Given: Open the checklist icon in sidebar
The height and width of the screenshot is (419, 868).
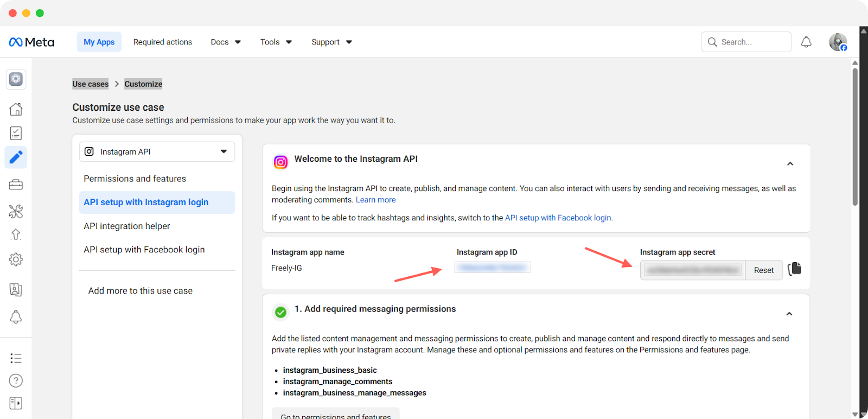Looking at the screenshot, I should click(x=16, y=133).
